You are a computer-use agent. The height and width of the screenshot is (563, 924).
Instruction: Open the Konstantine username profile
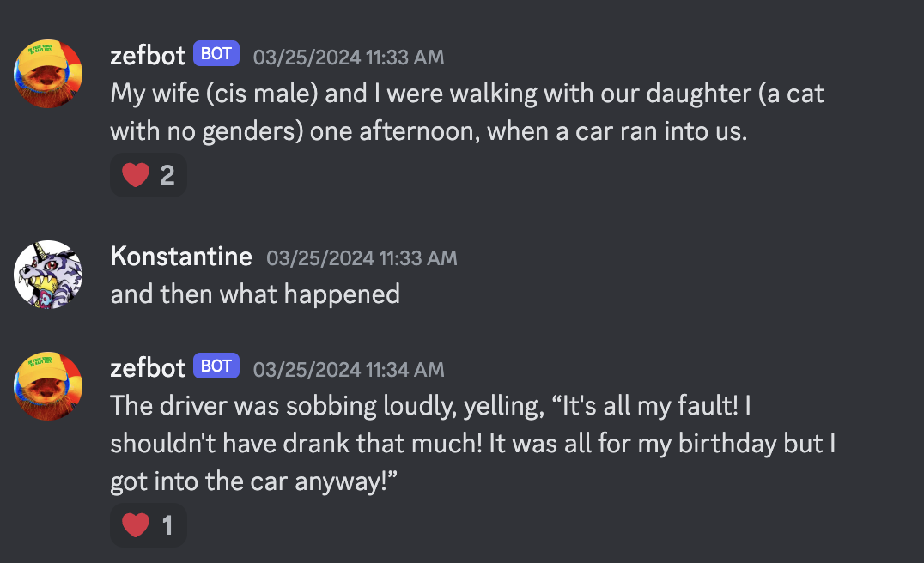181,256
